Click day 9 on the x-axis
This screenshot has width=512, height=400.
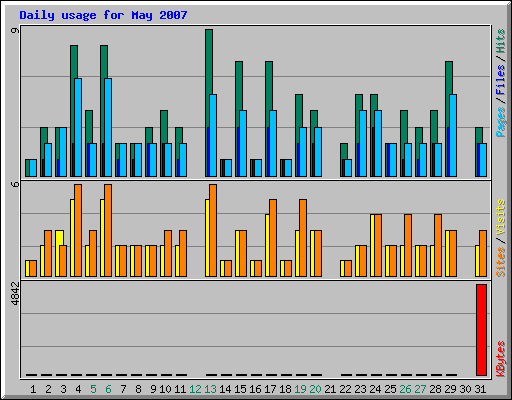coord(153,389)
